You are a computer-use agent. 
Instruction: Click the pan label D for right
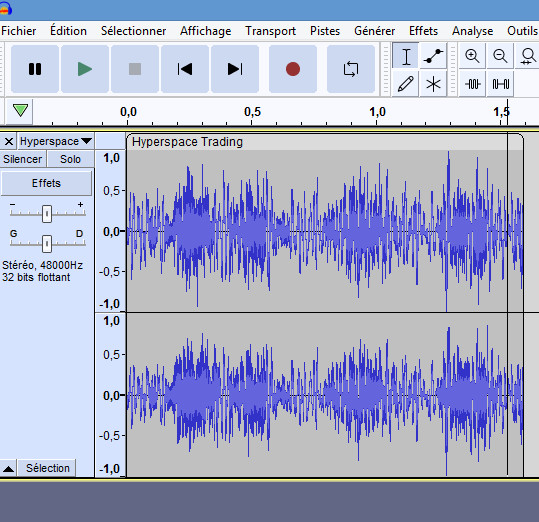tap(79, 234)
